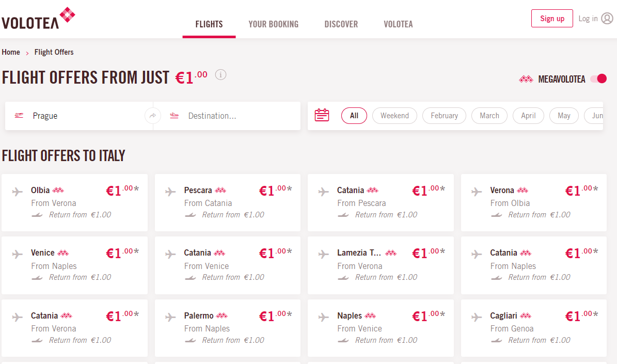Image resolution: width=617 pixels, height=364 pixels.
Task: Open the Flights tab
Action: [209, 24]
